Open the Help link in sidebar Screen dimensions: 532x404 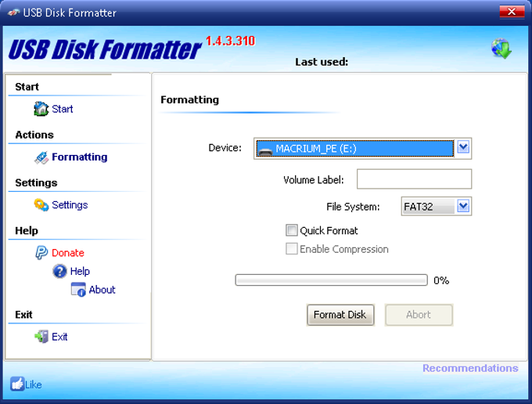click(x=80, y=271)
